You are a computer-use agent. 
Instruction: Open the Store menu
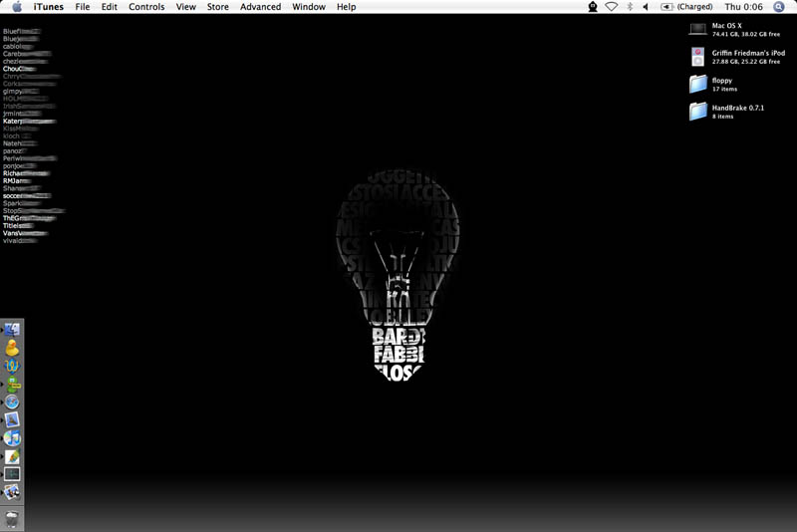tap(217, 7)
